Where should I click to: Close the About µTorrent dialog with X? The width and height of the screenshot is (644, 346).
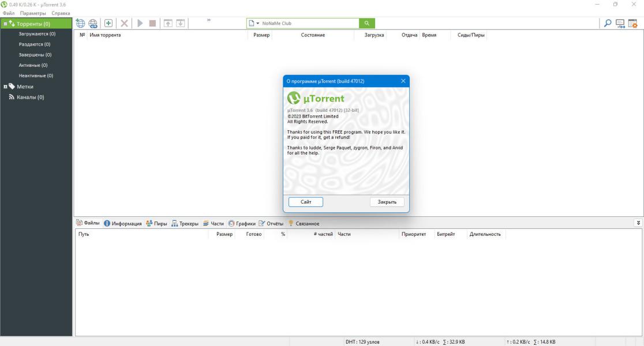(x=403, y=81)
